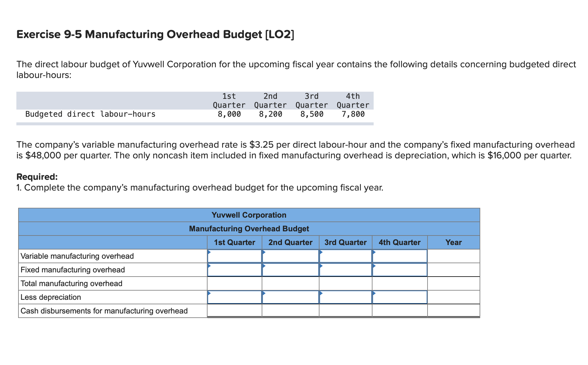Click Total manufacturing overhead Year cell
Viewport: 588px width, 365px height.
(454, 283)
